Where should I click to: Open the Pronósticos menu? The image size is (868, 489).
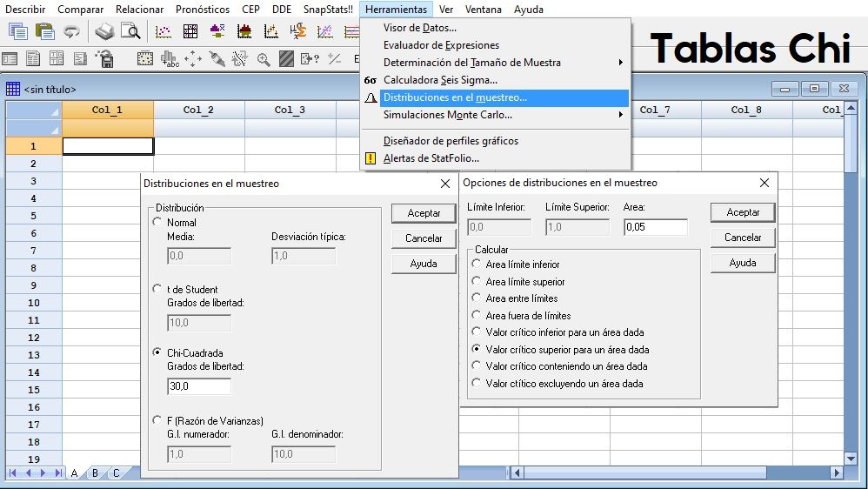202,10
